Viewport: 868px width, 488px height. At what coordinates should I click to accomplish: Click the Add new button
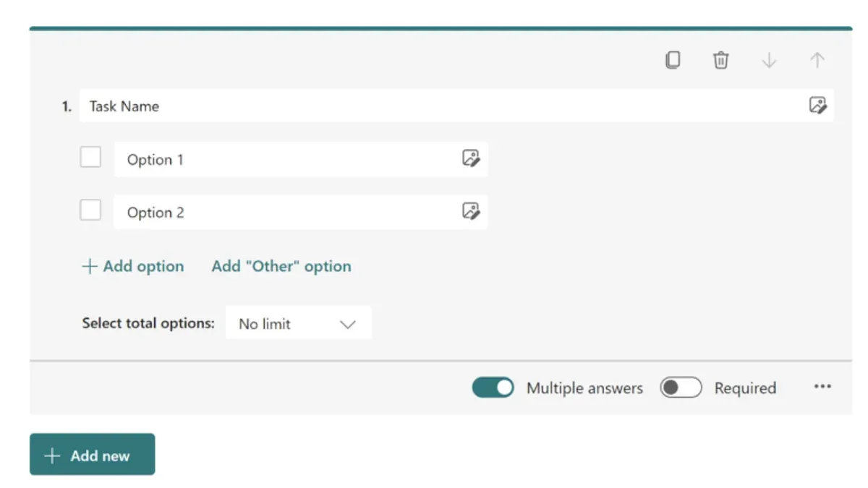pyautogui.click(x=92, y=455)
